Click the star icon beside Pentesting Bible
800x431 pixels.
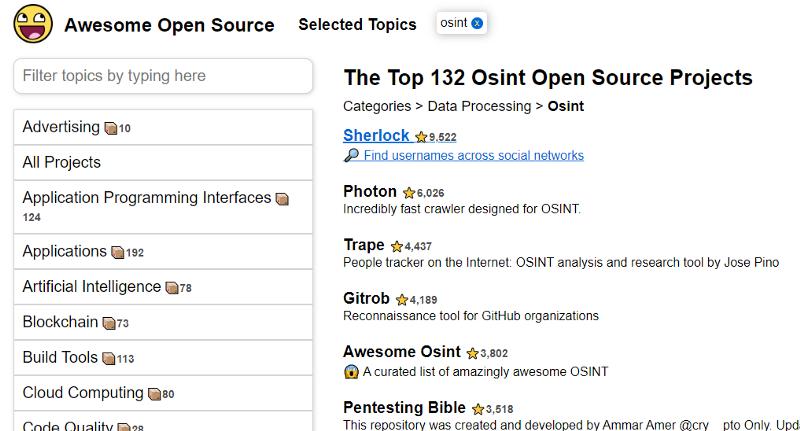tap(478, 409)
